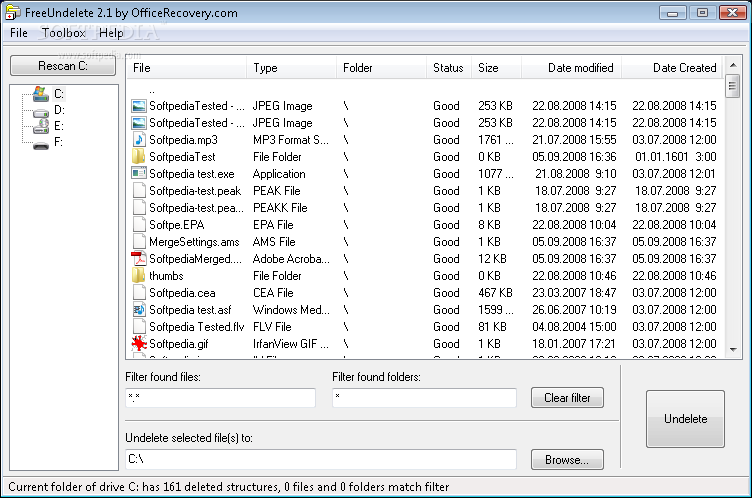Image resolution: width=752 pixels, height=498 pixels.
Task: Click the SoftpediaTest folder icon
Action: 139,156
